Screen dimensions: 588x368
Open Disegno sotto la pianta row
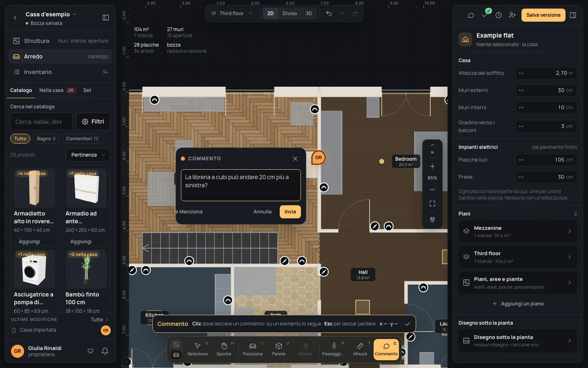coord(518,341)
